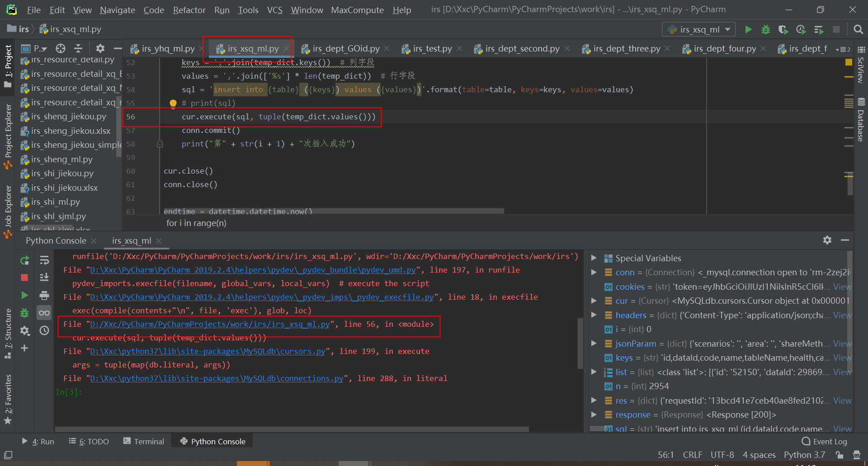Collapse all in the Project panel
This screenshot has width=868, height=466.
78,48
